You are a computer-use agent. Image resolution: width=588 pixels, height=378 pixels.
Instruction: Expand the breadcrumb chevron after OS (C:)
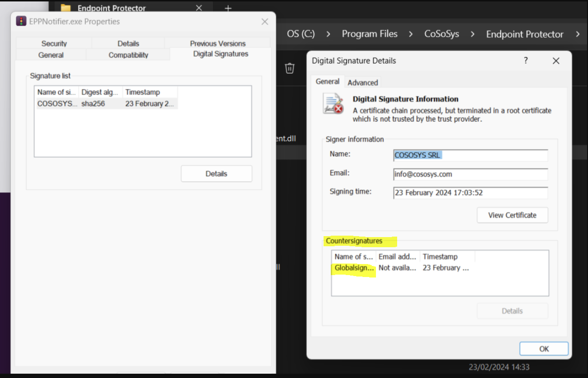(x=327, y=34)
